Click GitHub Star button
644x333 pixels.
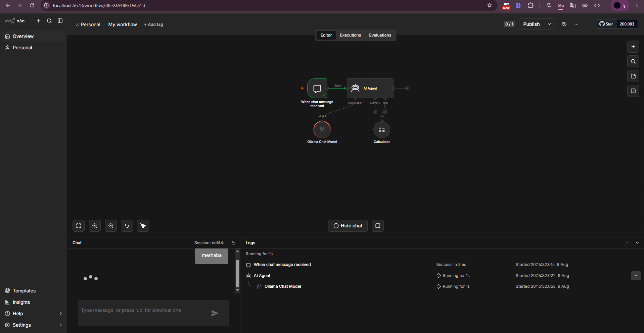coord(606,24)
